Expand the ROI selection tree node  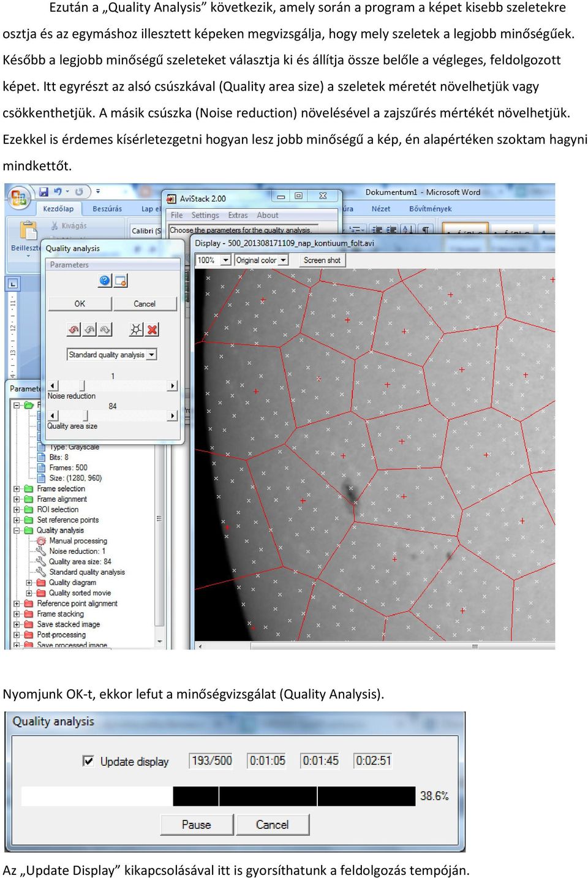pyautogui.click(x=17, y=510)
